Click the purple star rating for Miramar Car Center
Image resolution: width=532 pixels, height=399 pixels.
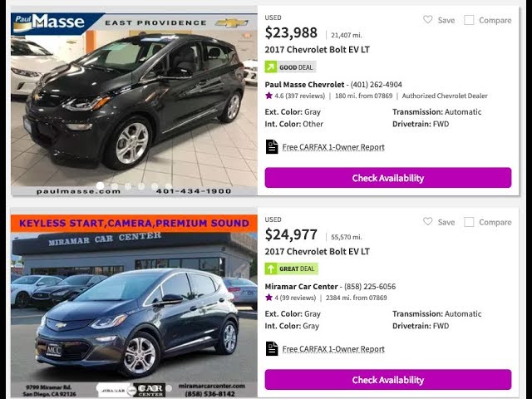pos(268,298)
